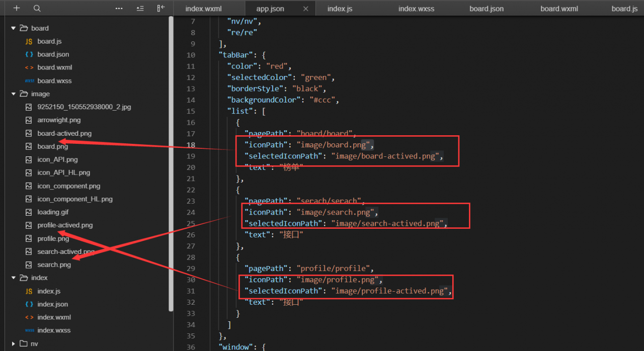
Task: Close the app.json tab
Action: (306, 9)
